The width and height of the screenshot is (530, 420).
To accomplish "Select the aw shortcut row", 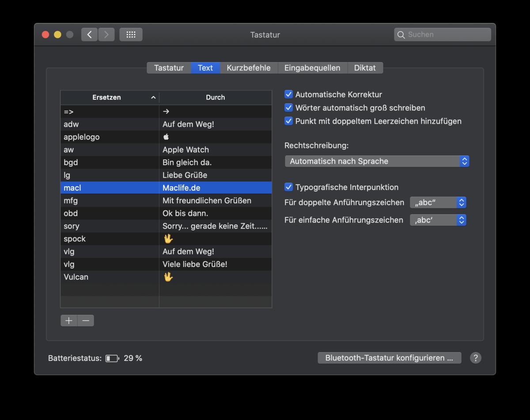I will 166,150.
